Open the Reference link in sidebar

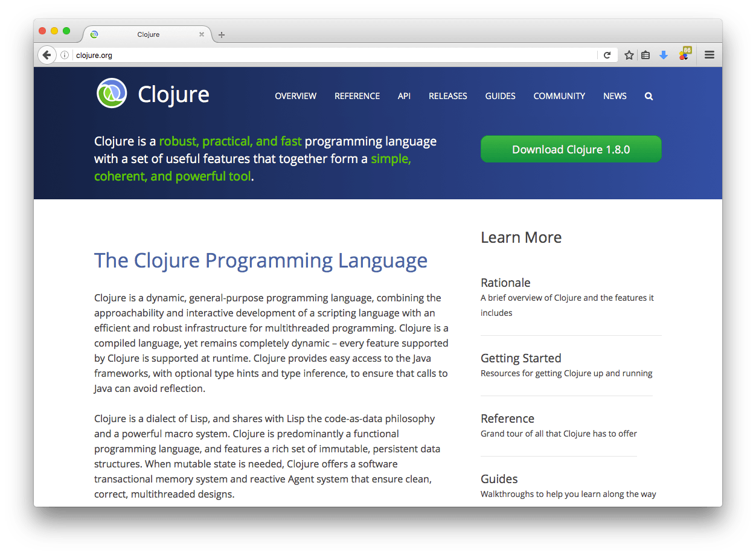[507, 419]
